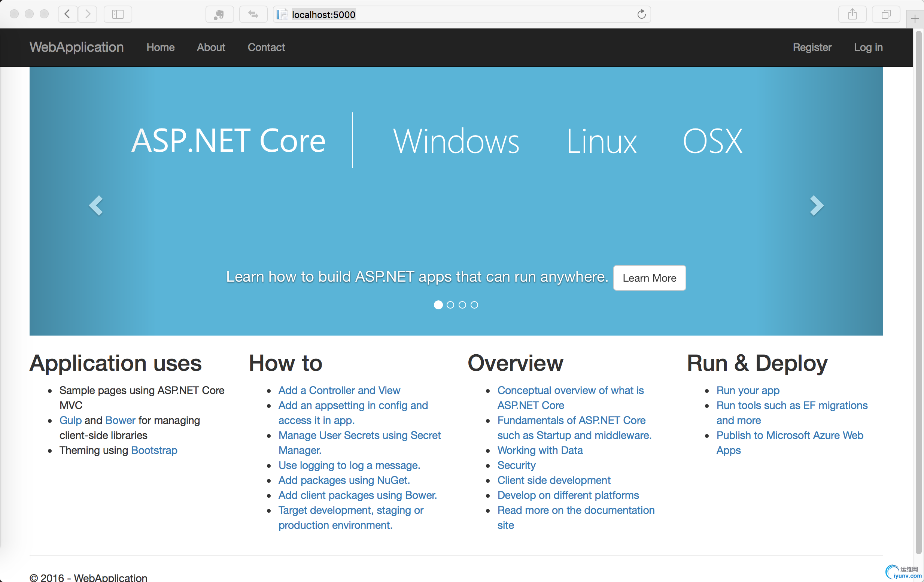The image size is (924, 582).
Task: Show all tabs overview icon
Action: (886, 14)
